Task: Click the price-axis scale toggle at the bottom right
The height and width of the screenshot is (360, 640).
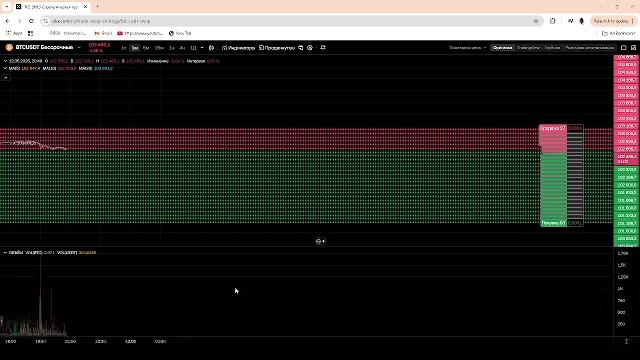Action: coord(626,341)
